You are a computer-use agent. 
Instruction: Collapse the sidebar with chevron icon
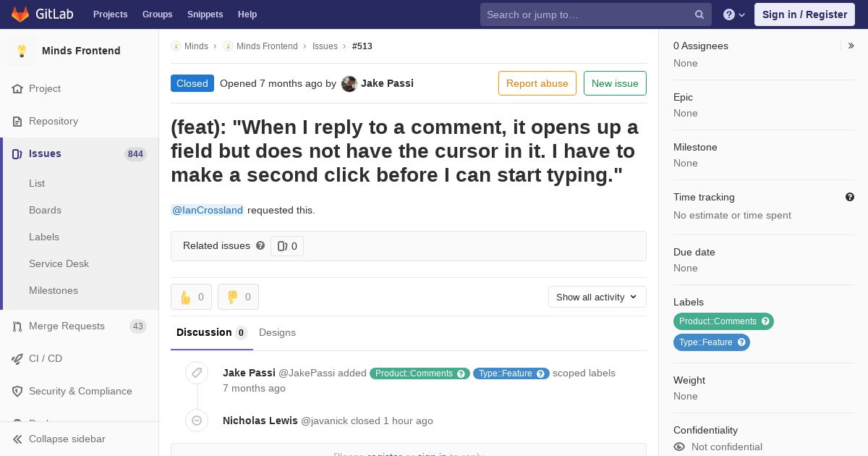(x=17, y=439)
